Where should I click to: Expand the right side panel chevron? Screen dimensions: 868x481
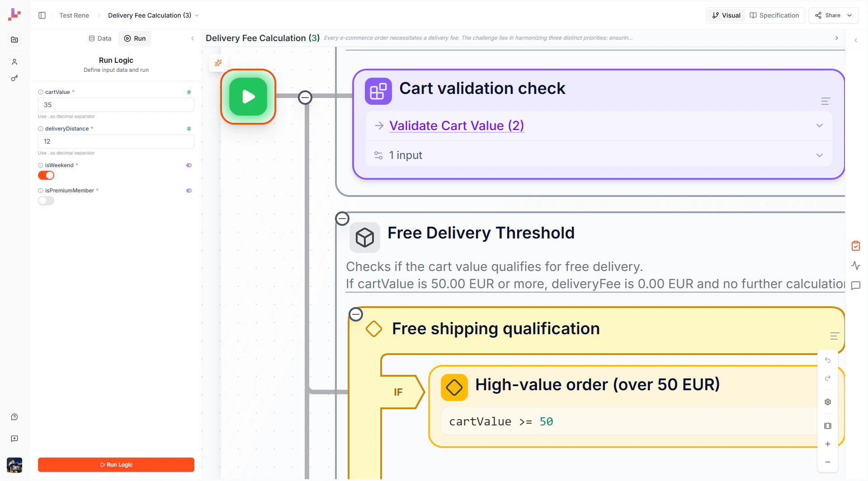856,40
